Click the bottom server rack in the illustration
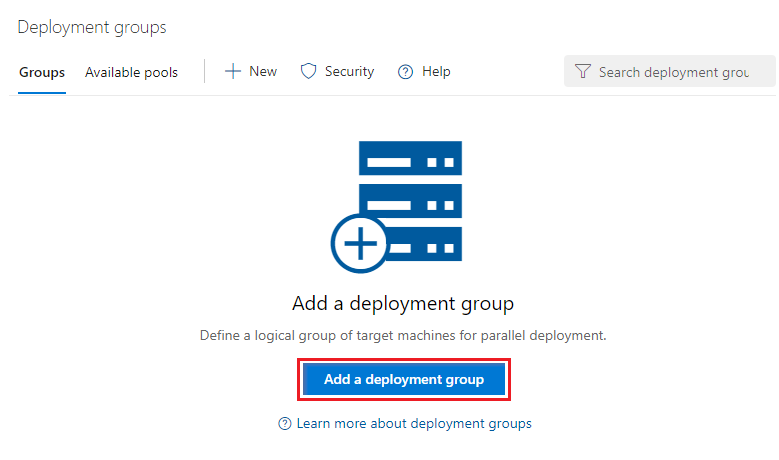The height and width of the screenshot is (460, 779). [x=423, y=243]
